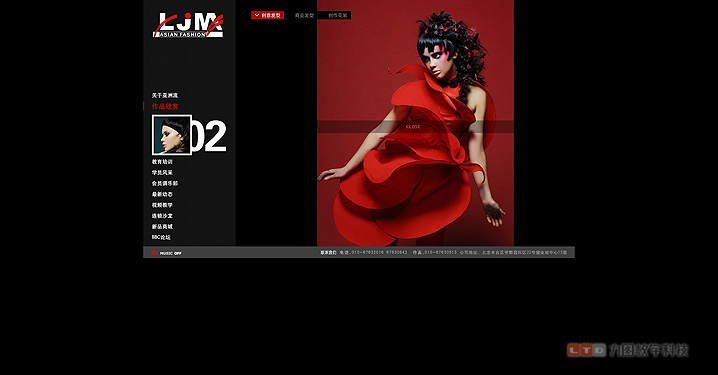
Task: Open the 最新动态 page
Action: [x=163, y=194]
